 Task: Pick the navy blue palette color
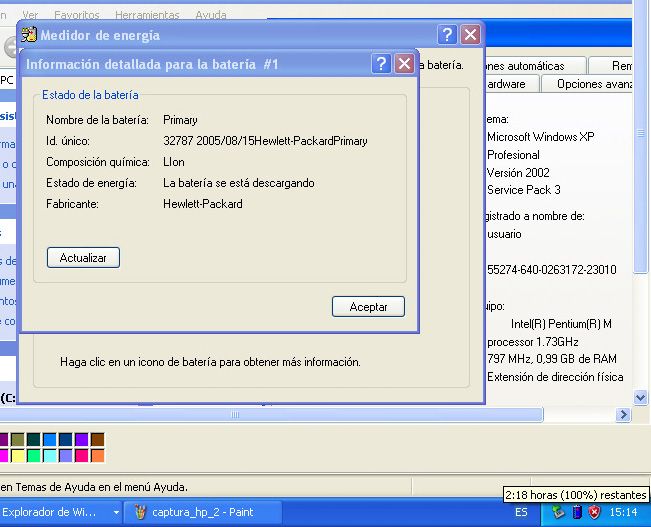[x=66, y=439]
